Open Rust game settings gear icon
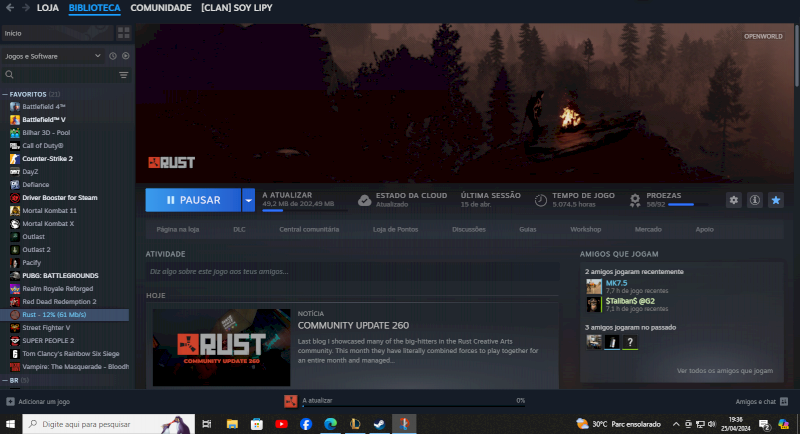The height and width of the screenshot is (434, 800). pos(734,200)
